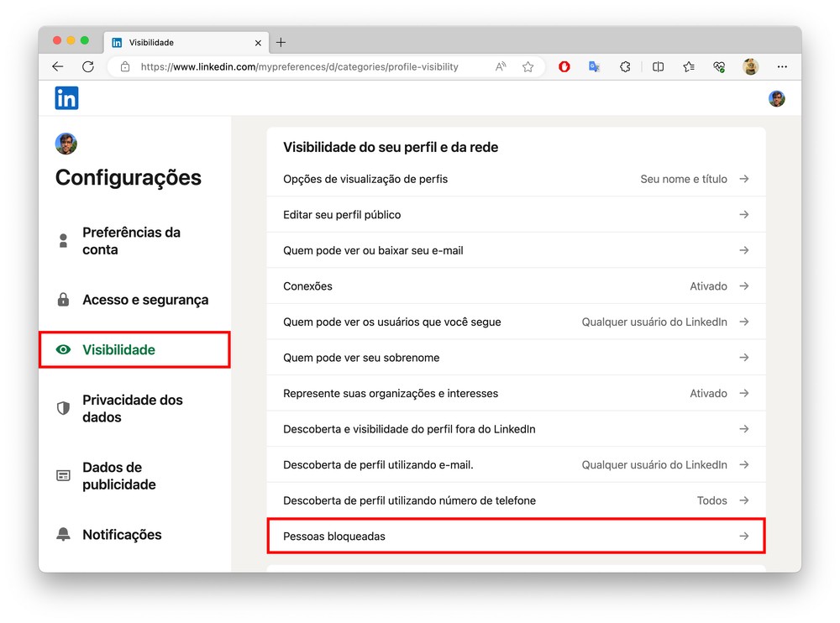Screen dimensions: 840x623
Task: Click Editar seu perfil público
Action: coord(516,215)
